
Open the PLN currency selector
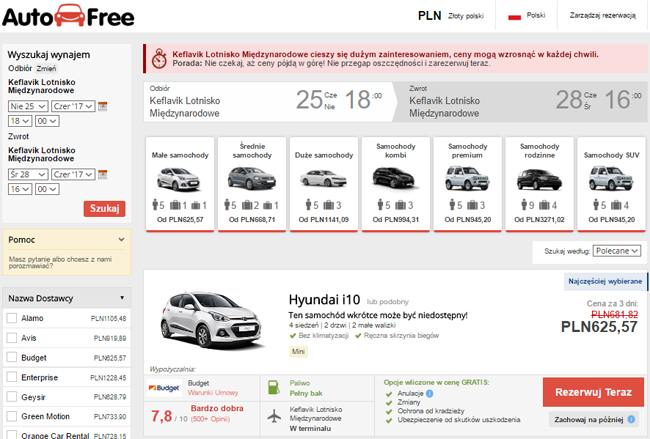point(429,16)
